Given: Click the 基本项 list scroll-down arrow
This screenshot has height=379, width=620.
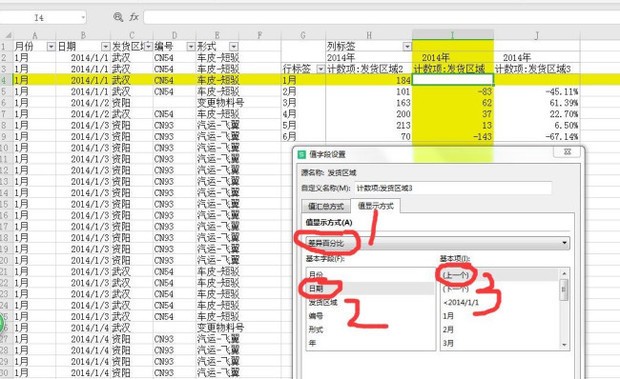Looking at the screenshot, I should [564, 345].
